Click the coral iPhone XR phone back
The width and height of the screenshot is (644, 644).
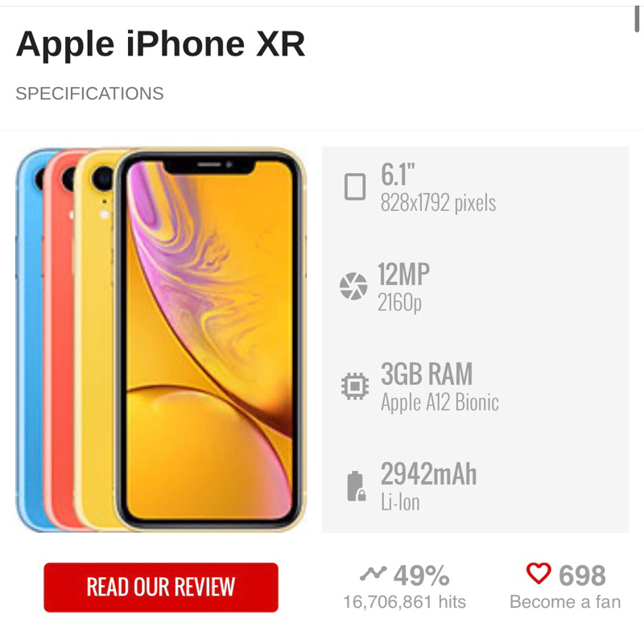[x=60, y=340]
